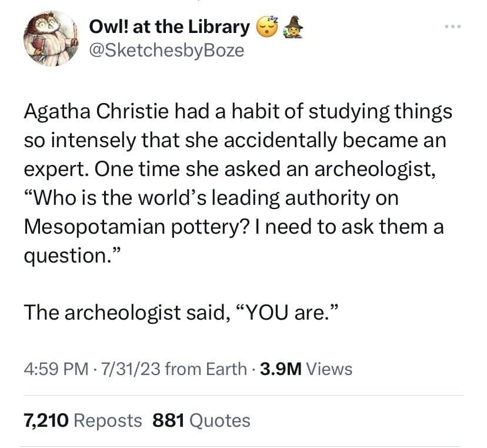
Task: Show the 7,210 reposts number
Action: pos(46,420)
